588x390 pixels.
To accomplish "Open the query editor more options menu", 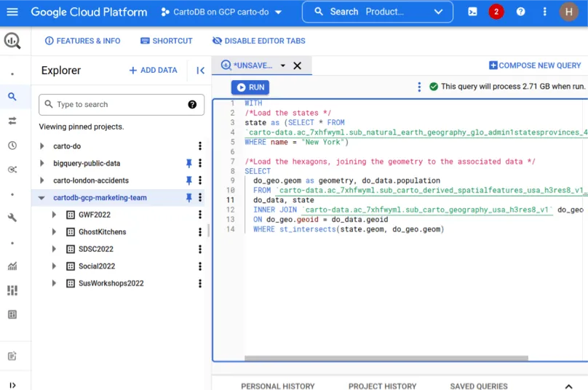I will 419,87.
